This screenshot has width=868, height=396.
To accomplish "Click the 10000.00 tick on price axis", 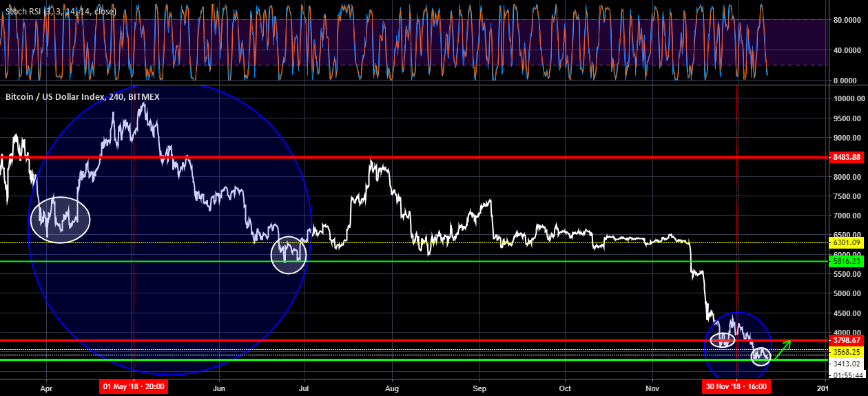I will [846, 99].
